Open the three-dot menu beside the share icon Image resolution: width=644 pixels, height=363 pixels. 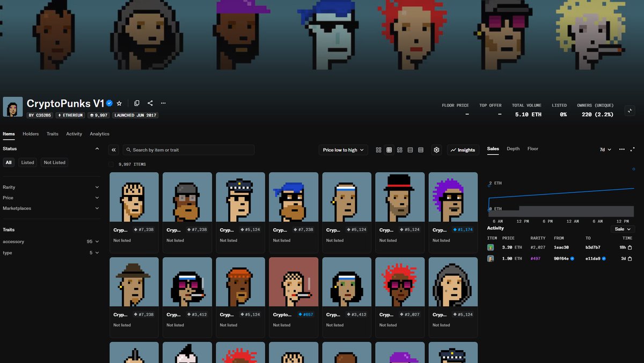(x=163, y=103)
